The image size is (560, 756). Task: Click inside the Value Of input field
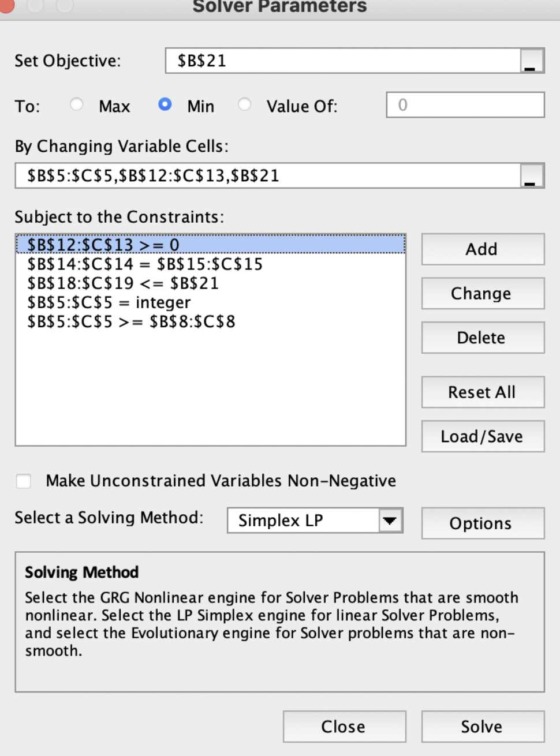pos(464,106)
